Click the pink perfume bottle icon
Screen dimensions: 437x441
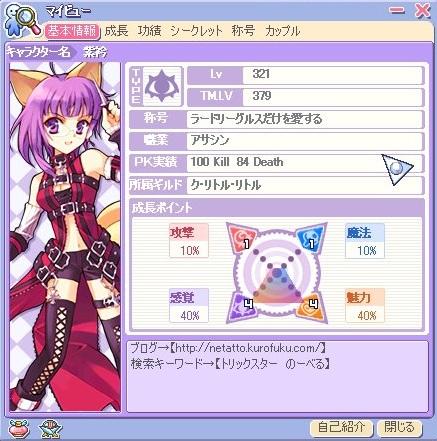click(x=19, y=428)
